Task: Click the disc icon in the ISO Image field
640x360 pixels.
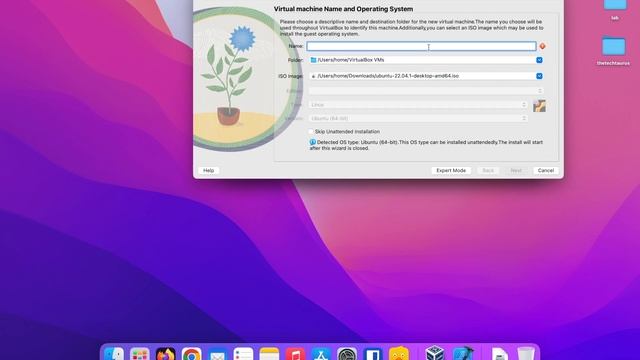Action: tap(313, 76)
